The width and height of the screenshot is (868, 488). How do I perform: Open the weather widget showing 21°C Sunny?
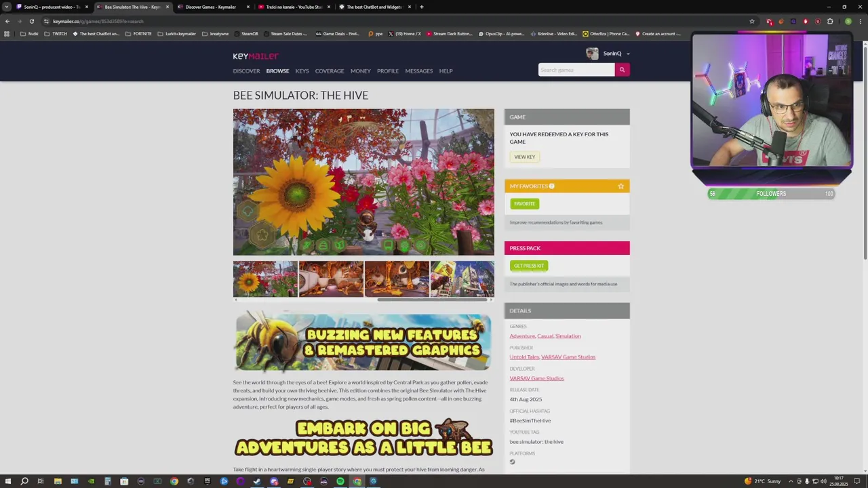pyautogui.click(x=764, y=481)
